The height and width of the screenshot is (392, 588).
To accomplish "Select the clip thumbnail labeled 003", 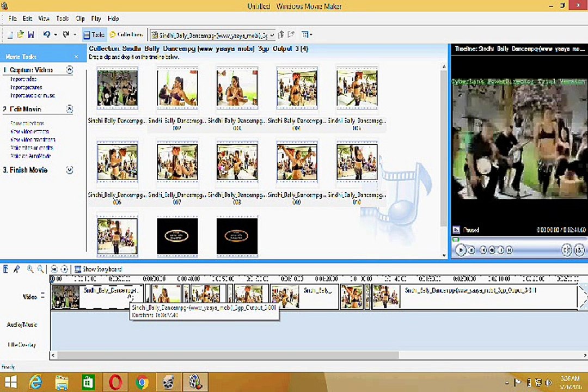I will [x=237, y=88].
